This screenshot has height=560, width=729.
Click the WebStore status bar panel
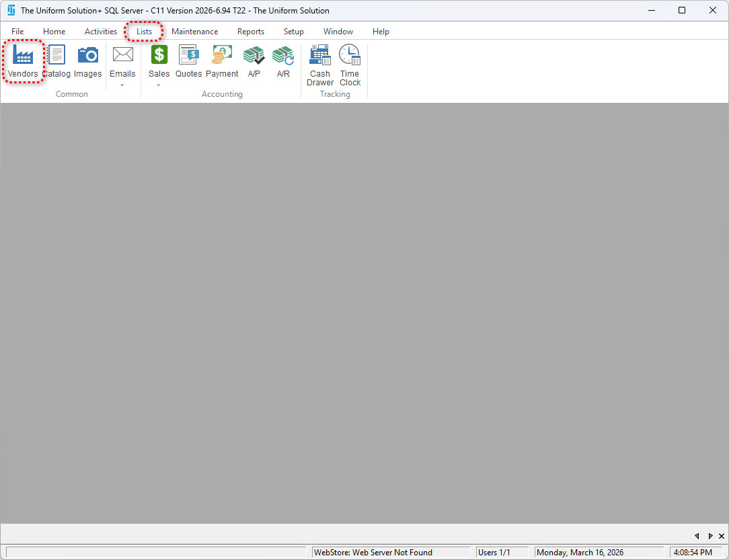tap(391, 553)
